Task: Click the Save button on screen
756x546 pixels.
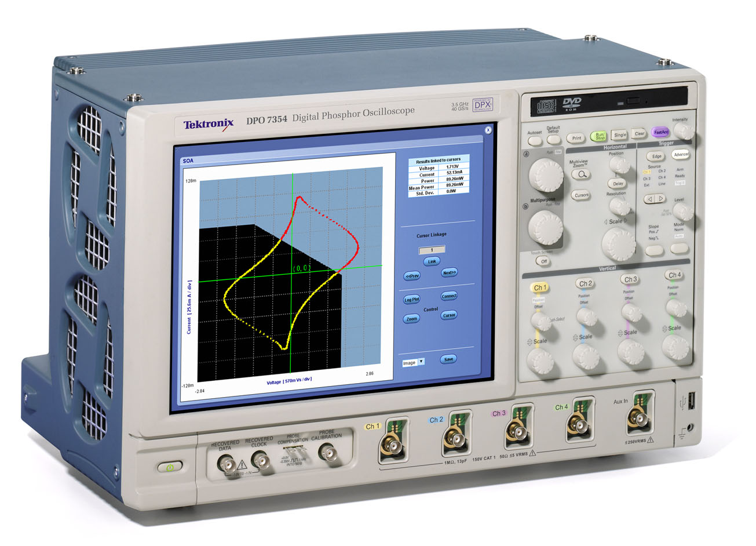Action: click(x=448, y=359)
